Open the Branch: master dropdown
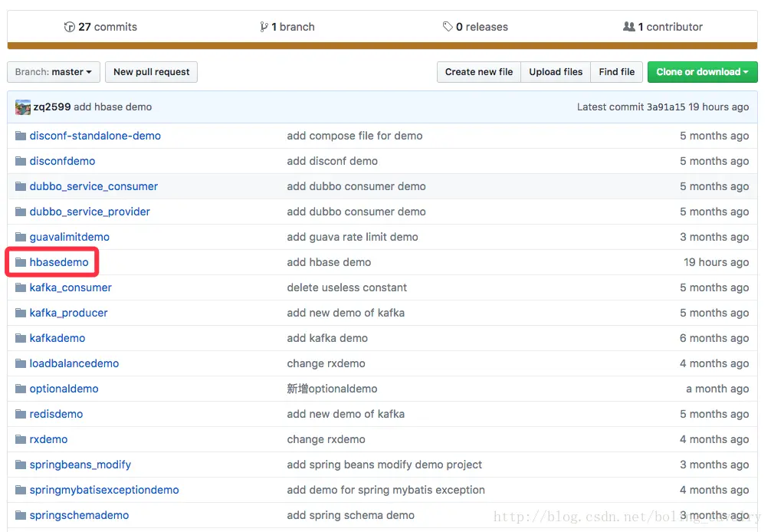The height and width of the screenshot is (532, 771). [54, 72]
